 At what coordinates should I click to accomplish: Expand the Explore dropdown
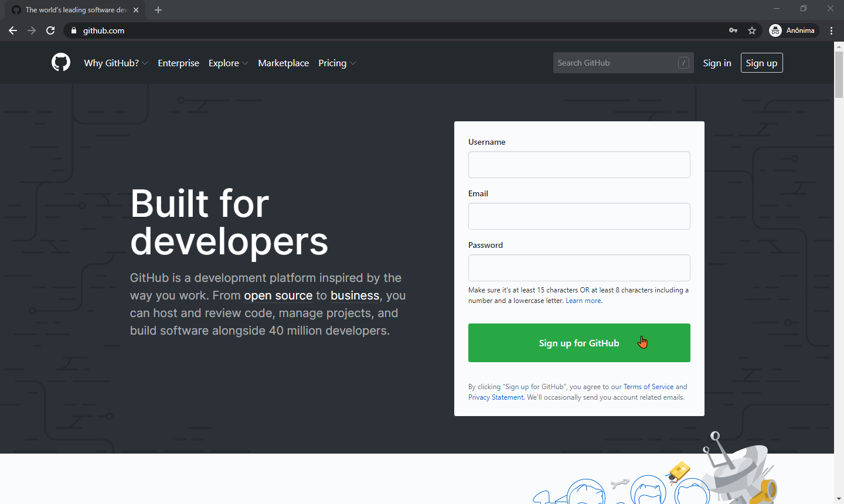[229, 63]
